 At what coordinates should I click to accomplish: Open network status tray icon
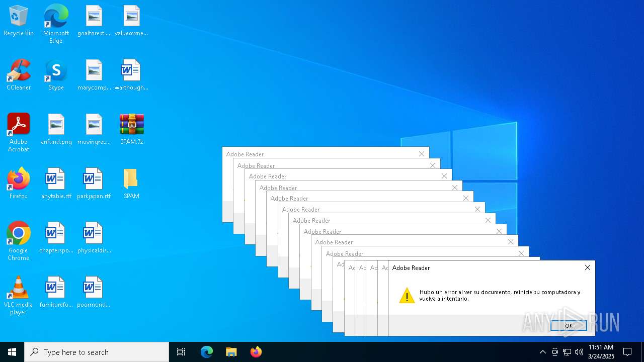pos(567,352)
